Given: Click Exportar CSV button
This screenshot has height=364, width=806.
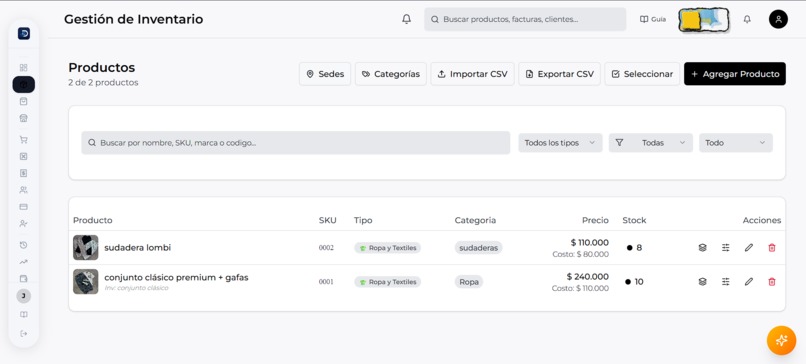Looking at the screenshot, I should 559,74.
